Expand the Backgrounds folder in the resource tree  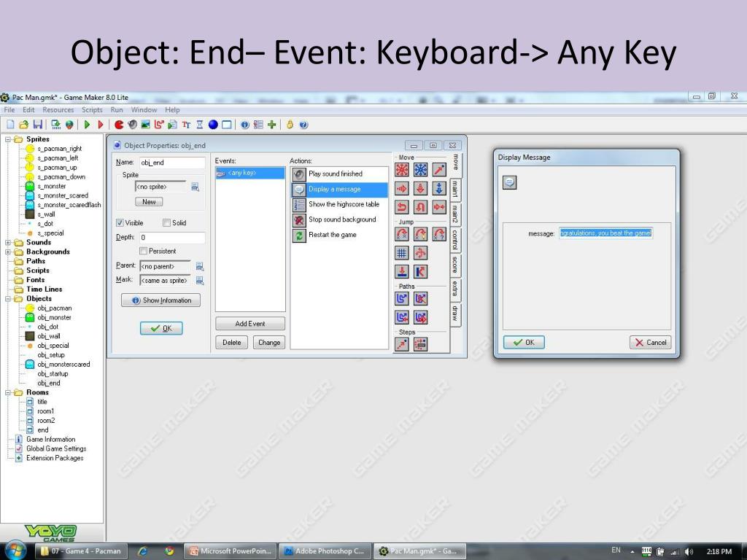coord(8,252)
